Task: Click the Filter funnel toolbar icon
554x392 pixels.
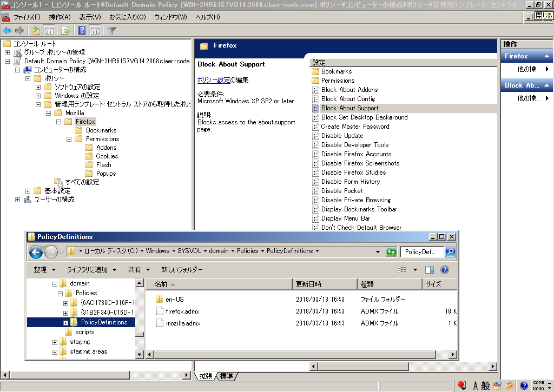Action: 111,31
